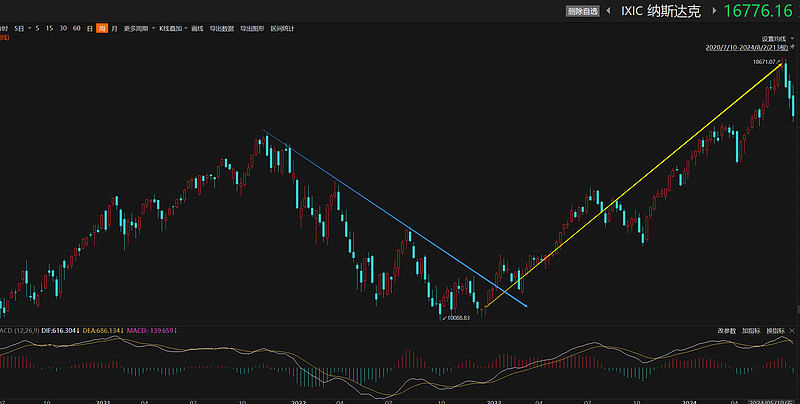Open the 5日 period dropdown
The height and width of the screenshot is (404, 800).
coord(20,29)
